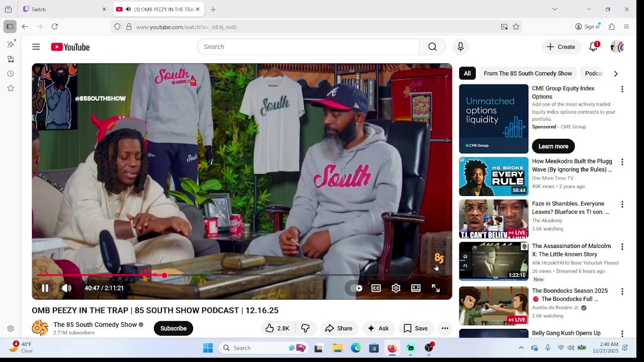
Task: List all tabs dropdown arrow
Action: click(x=554, y=9)
